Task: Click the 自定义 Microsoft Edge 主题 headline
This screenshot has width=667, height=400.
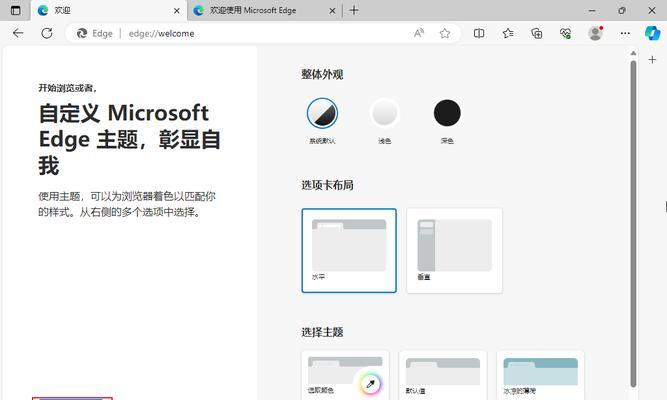Action: (129, 139)
